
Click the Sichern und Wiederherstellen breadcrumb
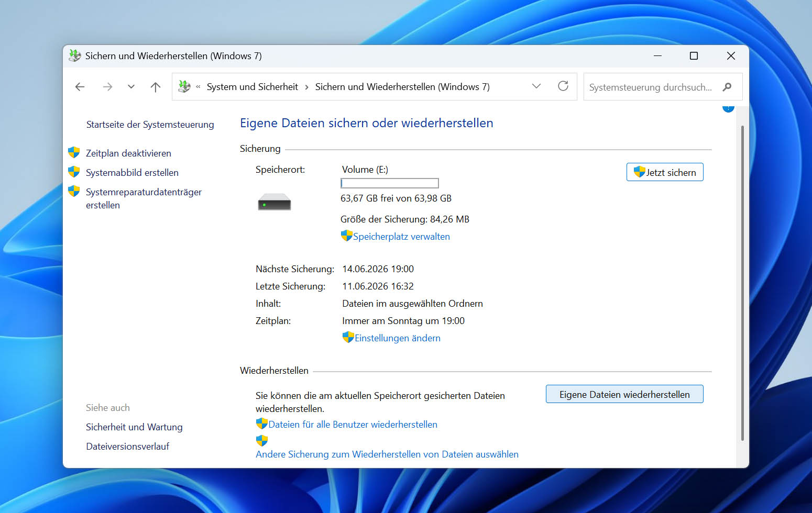click(402, 87)
